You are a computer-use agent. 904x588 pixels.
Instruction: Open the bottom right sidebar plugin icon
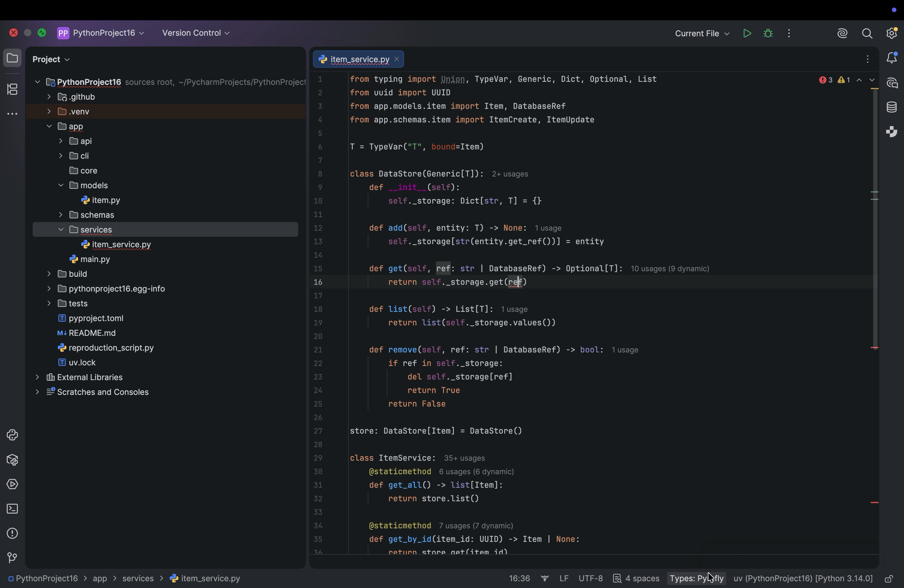pyautogui.click(x=891, y=132)
